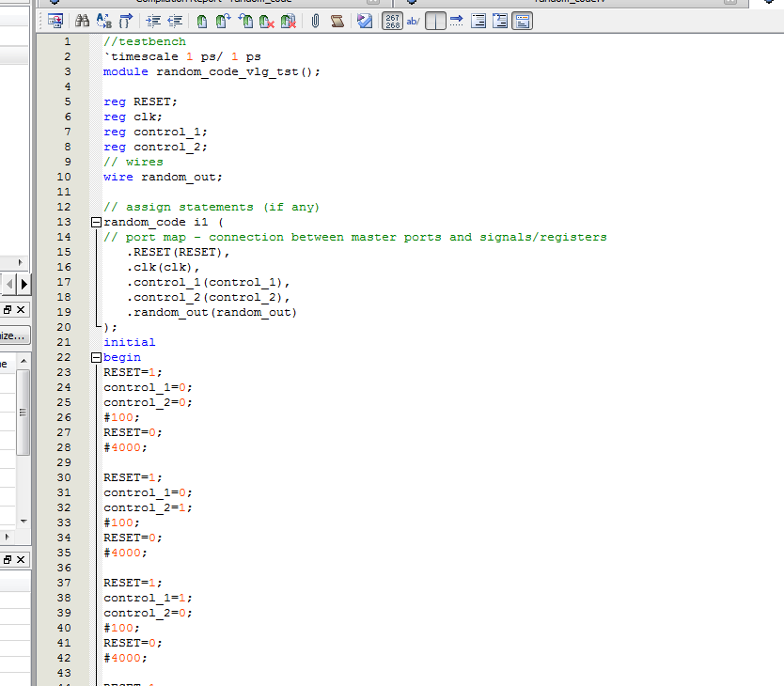Switch to the random_code.v tab

point(571,2)
